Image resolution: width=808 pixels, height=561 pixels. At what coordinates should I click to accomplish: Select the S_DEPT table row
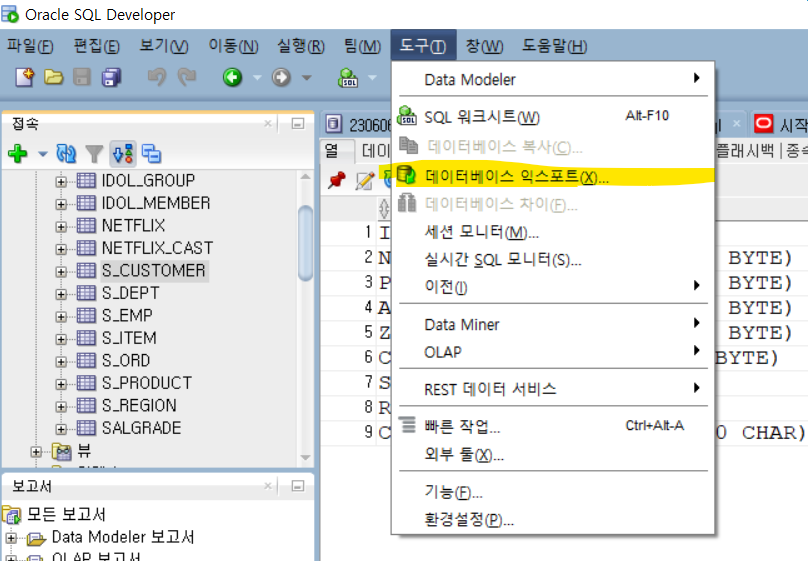click(x=130, y=293)
